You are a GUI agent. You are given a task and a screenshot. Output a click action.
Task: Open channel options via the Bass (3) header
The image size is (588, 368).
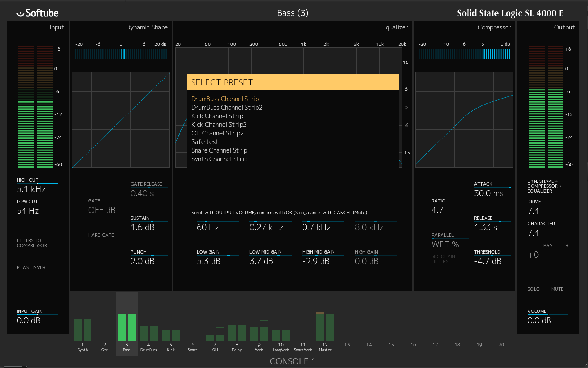[x=292, y=13]
